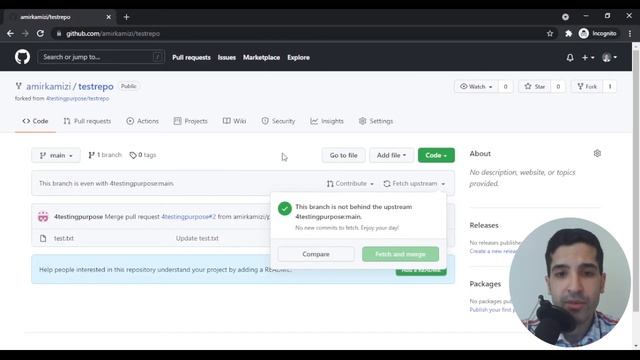Open tags list via tag icon
Image resolution: width=640 pixels, height=360 pixels.
[x=133, y=155]
